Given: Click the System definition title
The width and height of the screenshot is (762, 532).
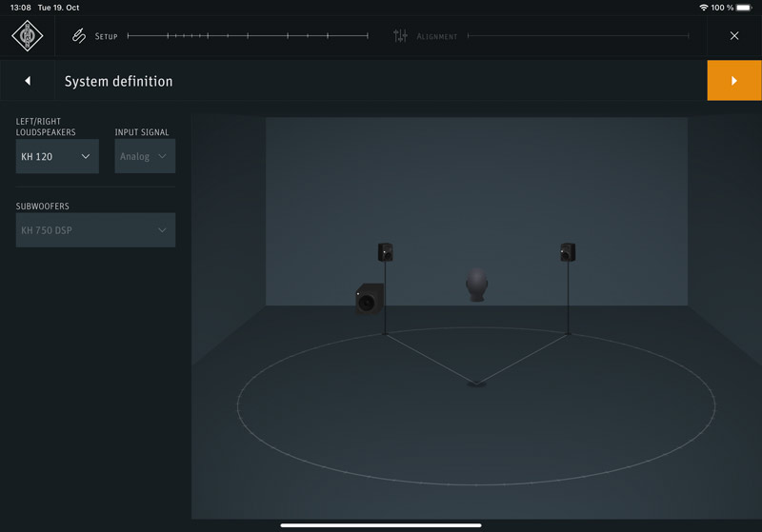Looking at the screenshot, I should tap(119, 81).
